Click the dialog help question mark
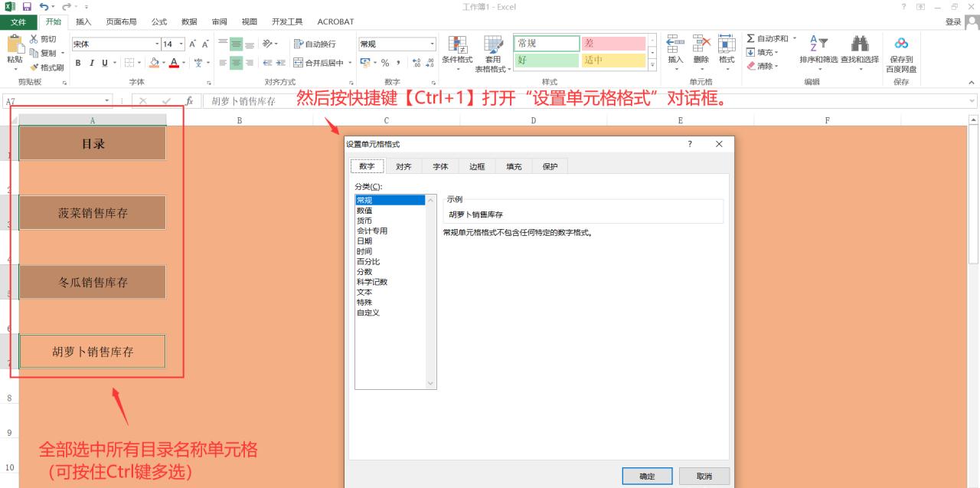 tap(690, 144)
